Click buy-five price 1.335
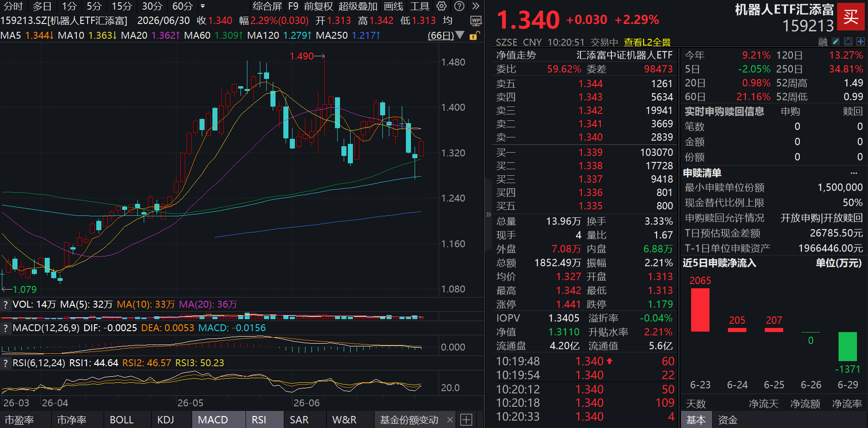 [591, 206]
